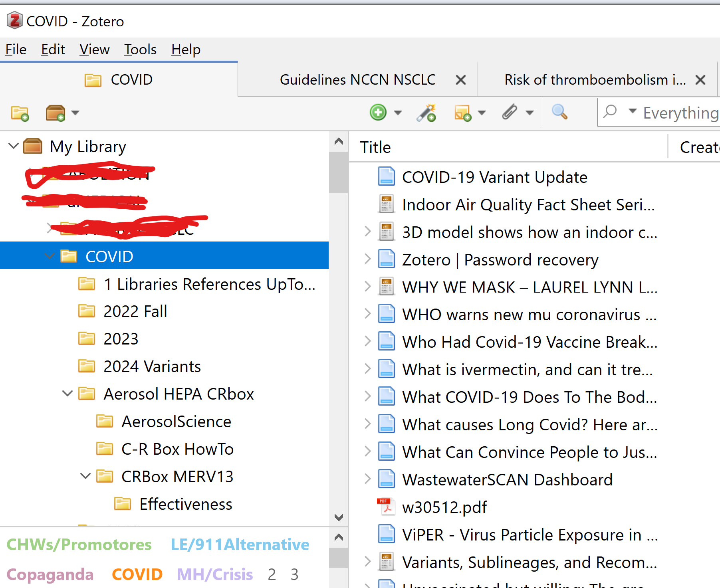Switch to Guidelines NCCN NSCLC tab
This screenshot has height=588, width=720.
(x=357, y=80)
